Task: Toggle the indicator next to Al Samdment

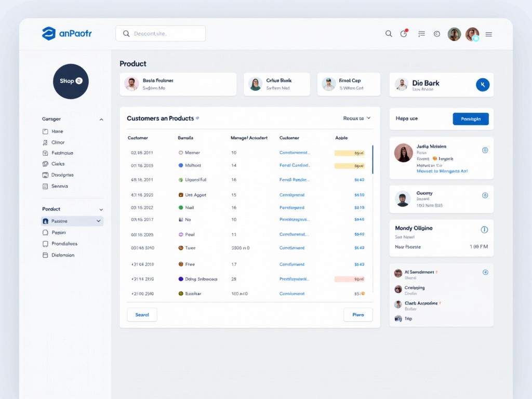Action: [485, 272]
